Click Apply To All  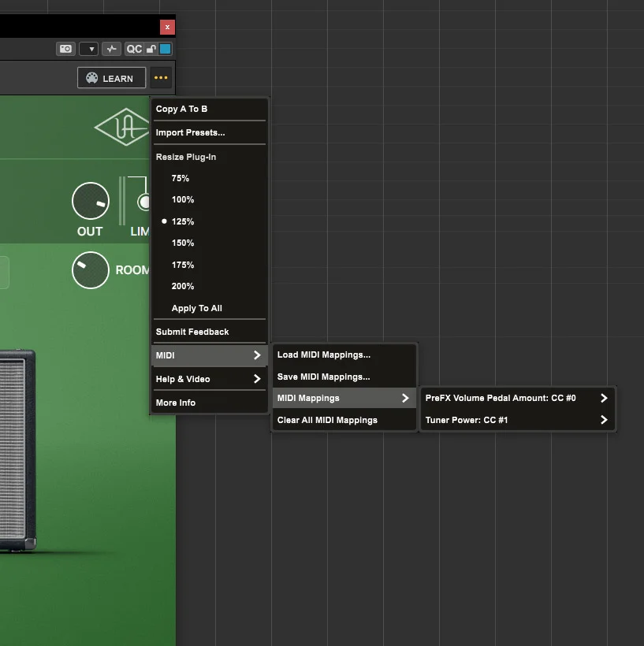point(210,308)
